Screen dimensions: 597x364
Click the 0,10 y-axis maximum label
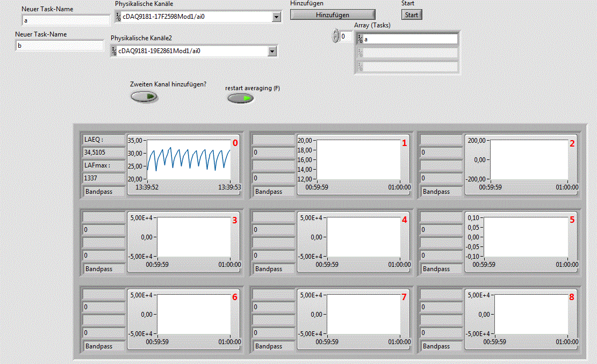click(473, 218)
